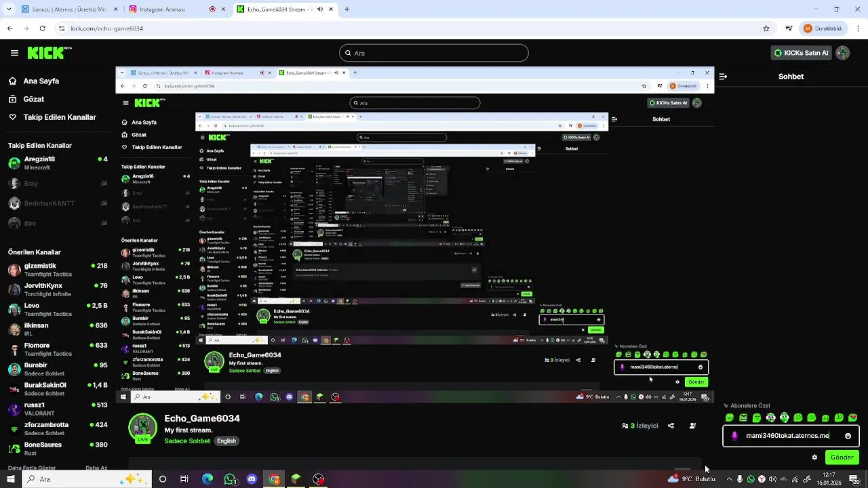Open russz1 VALORANT channel
Viewport: 868px width, 488px height.
click(x=58, y=409)
